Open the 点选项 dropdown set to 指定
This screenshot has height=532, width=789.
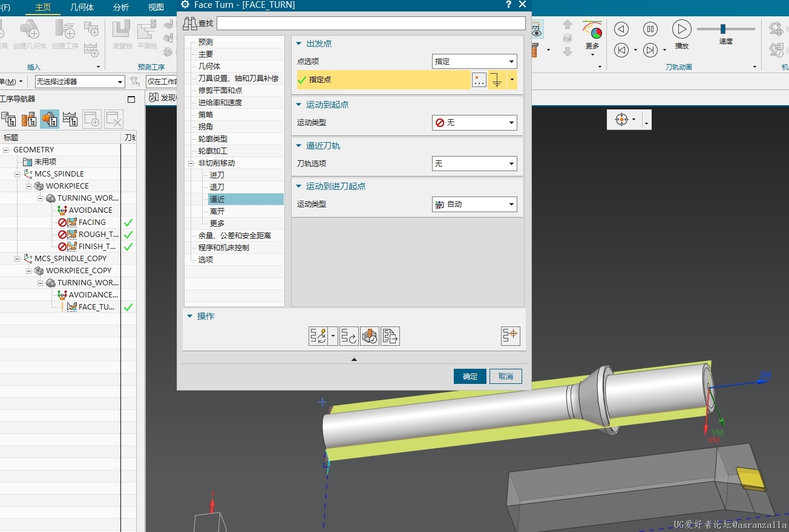click(x=474, y=61)
